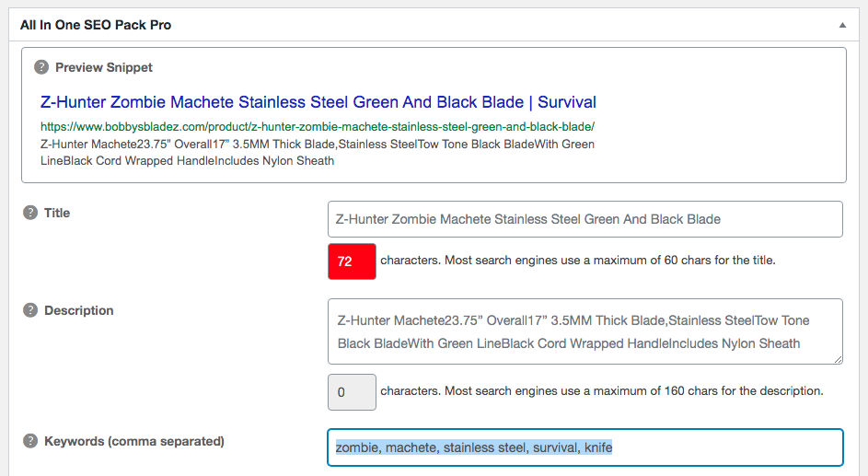Viewport: 868px width, 476px height.
Task: Click inside the Description textarea
Action: 585,331
